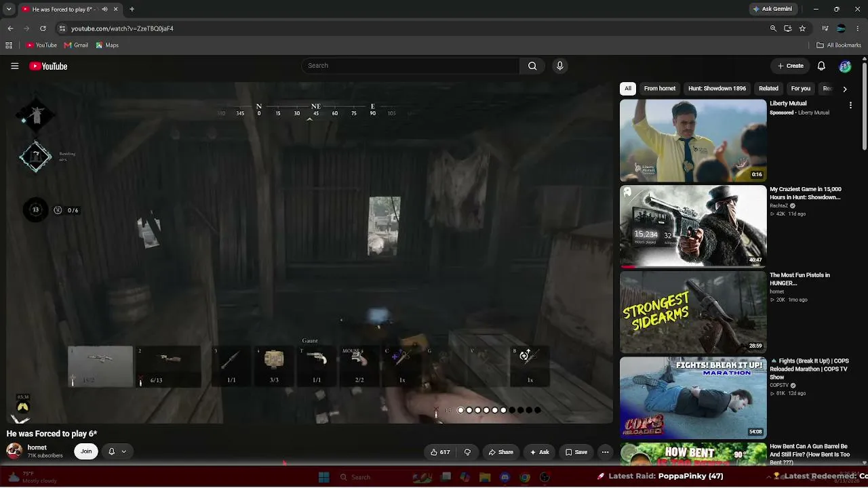Click the address bar URL

[122, 28]
